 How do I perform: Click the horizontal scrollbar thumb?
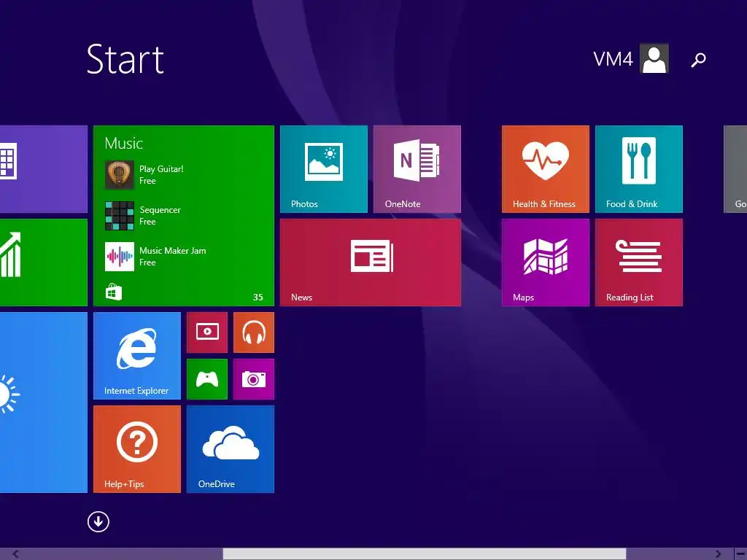pos(425,554)
